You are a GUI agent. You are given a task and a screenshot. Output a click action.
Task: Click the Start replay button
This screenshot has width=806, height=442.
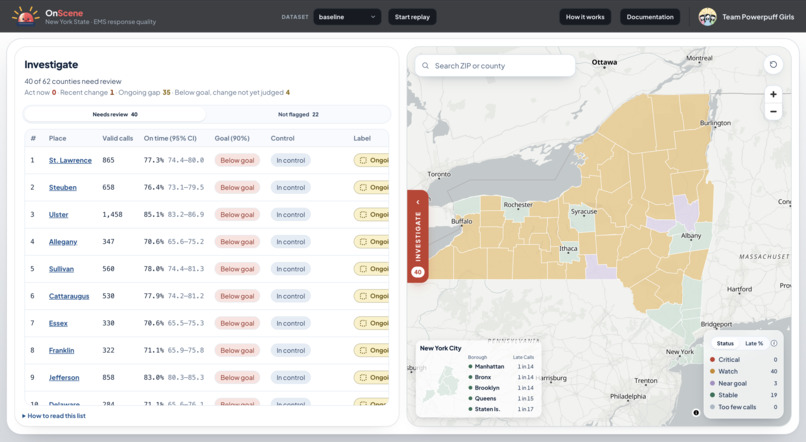point(412,17)
